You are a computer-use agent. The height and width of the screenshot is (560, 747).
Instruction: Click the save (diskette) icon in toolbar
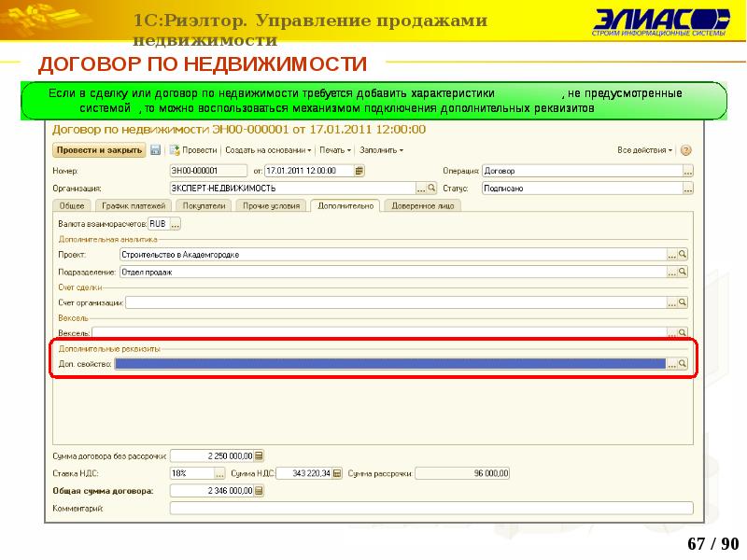(x=155, y=149)
